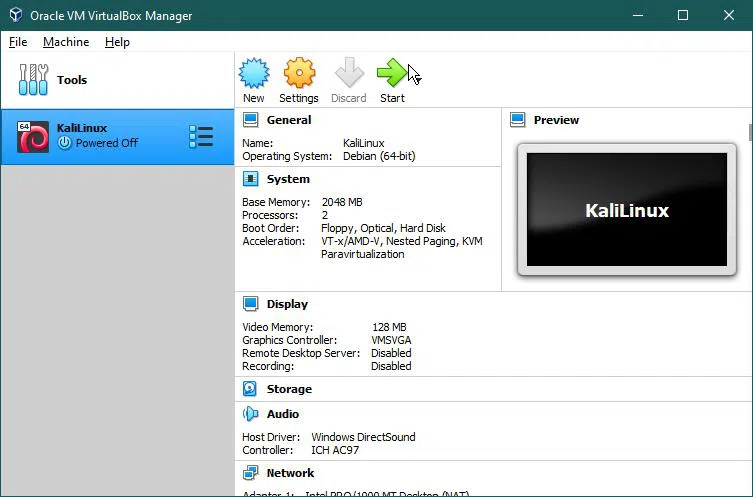
Task: Create a new virtual machine with New icon
Action: tap(254, 73)
